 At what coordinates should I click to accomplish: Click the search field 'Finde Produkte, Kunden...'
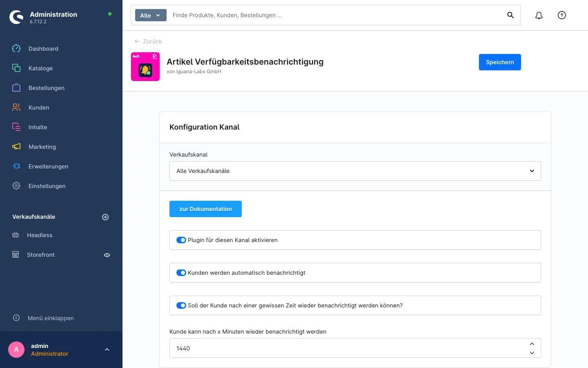pyautogui.click(x=335, y=15)
